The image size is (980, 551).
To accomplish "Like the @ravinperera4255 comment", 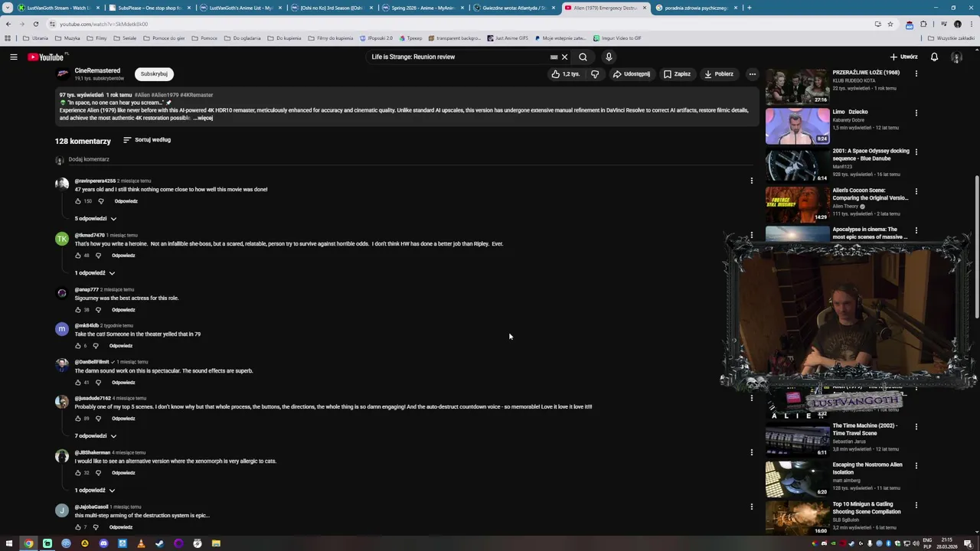I will point(78,201).
